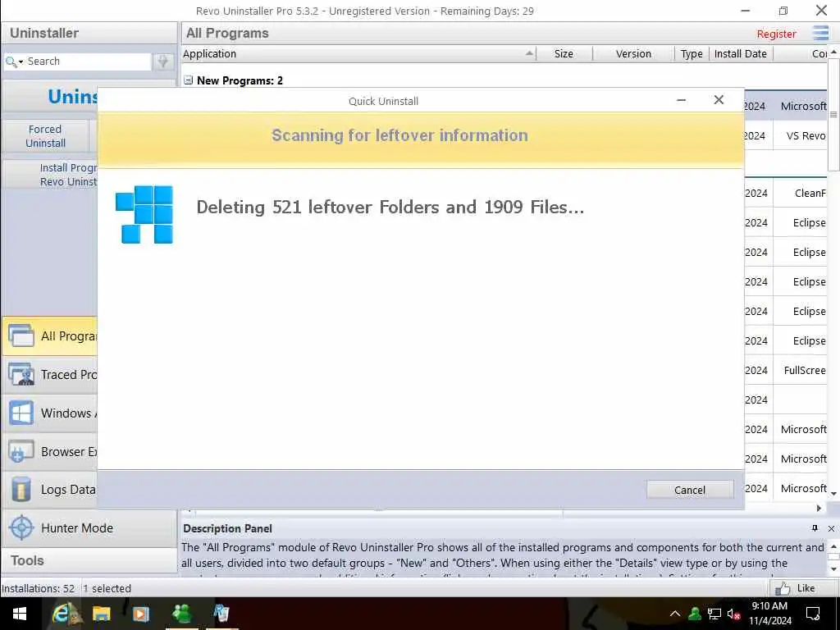This screenshot has height=630, width=840.
Task: Open the network status tray icon
Action: [714, 614]
